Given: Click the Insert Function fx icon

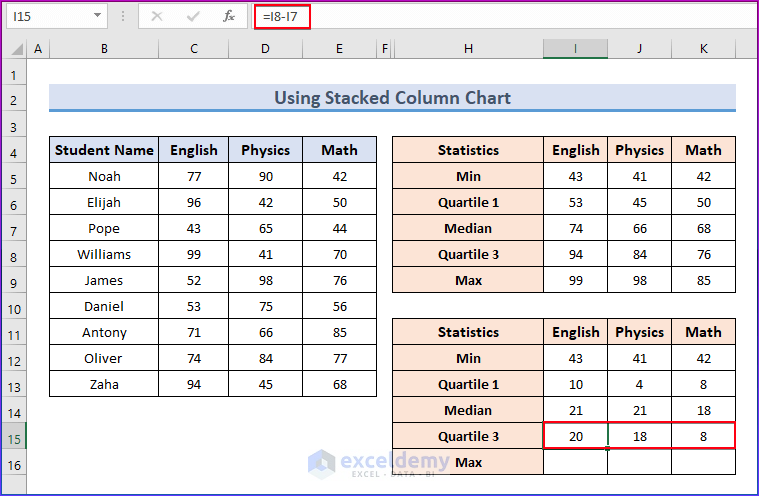Looking at the screenshot, I should [x=229, y=17].
